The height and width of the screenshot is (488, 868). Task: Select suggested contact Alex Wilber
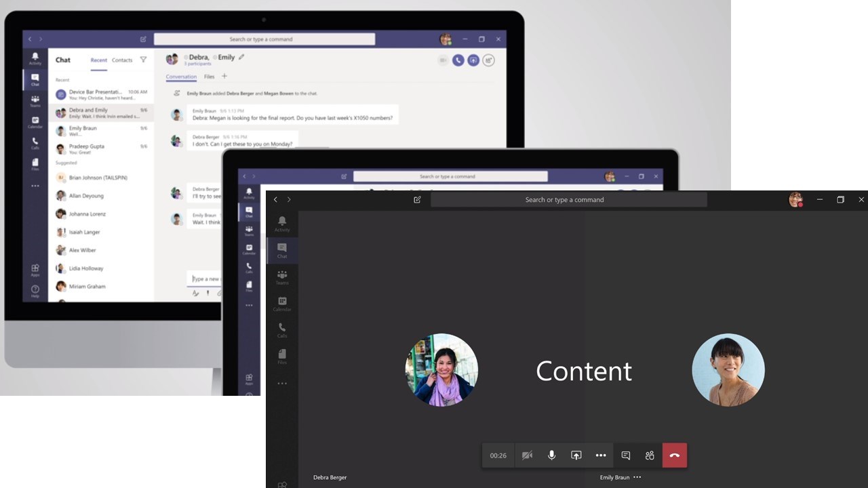pyautogui.click(x=101, y=250)
